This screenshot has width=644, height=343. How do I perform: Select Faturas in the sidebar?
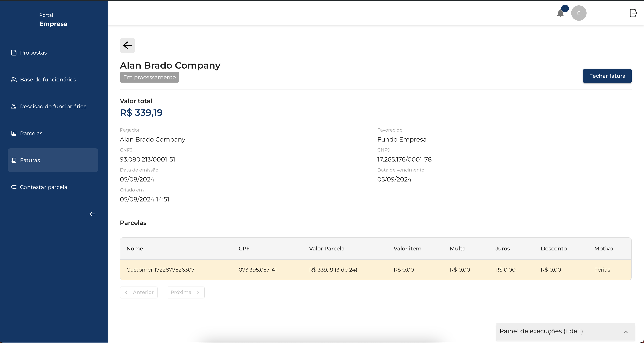tap(53, 160)
